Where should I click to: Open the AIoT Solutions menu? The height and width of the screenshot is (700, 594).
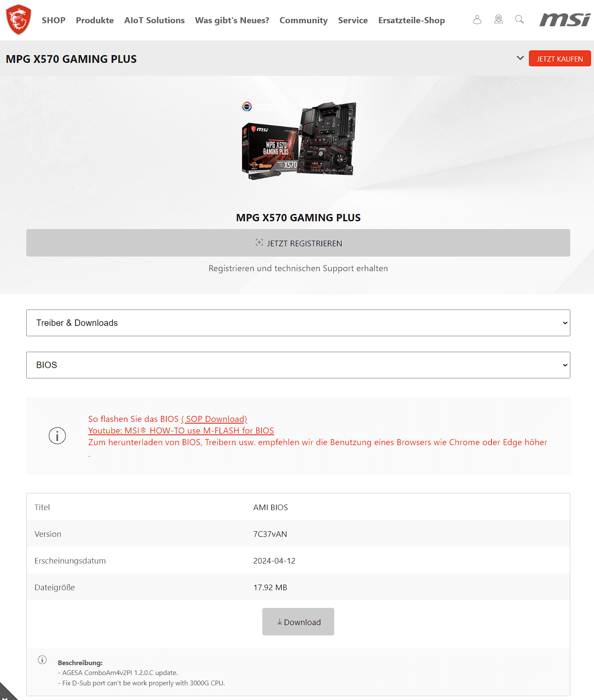point(154,20)
